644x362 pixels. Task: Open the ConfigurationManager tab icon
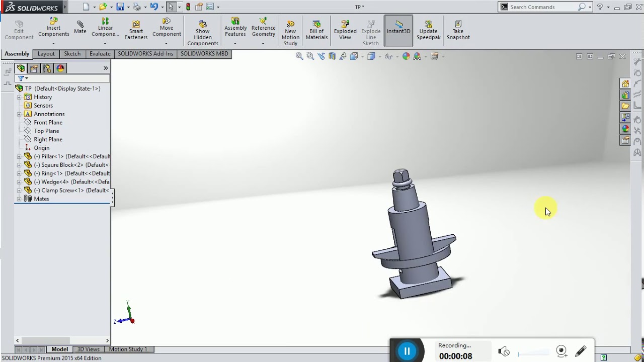tap(47, 68)
